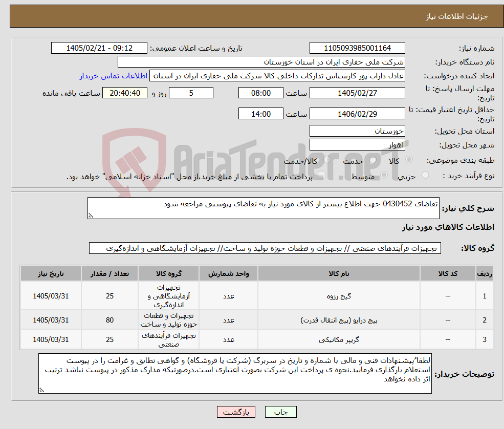Image resolution: width=504 pixels, height=429 pixels.
Task: Click the buyer notes text area
Action: point(235,373)
